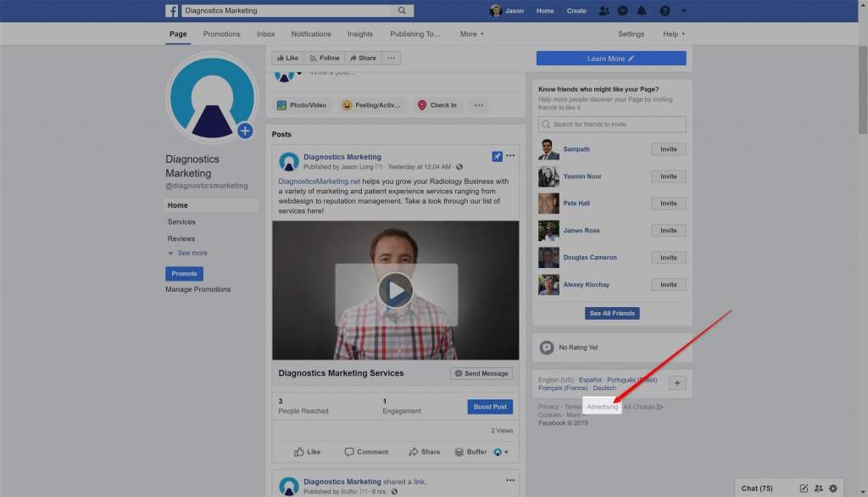Open the Notifications tab
Image resolution: width=868 pixels, height=497 pixels.
311,34
